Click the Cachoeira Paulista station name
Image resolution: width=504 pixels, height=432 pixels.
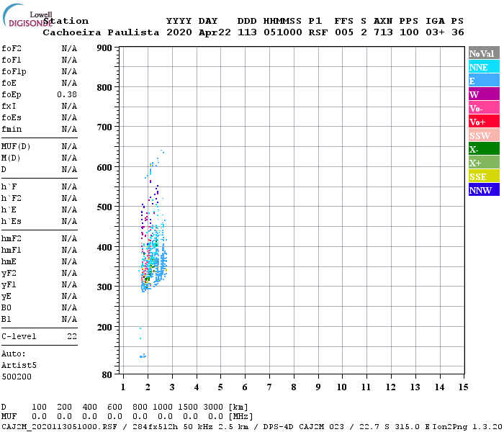point(100,32)
